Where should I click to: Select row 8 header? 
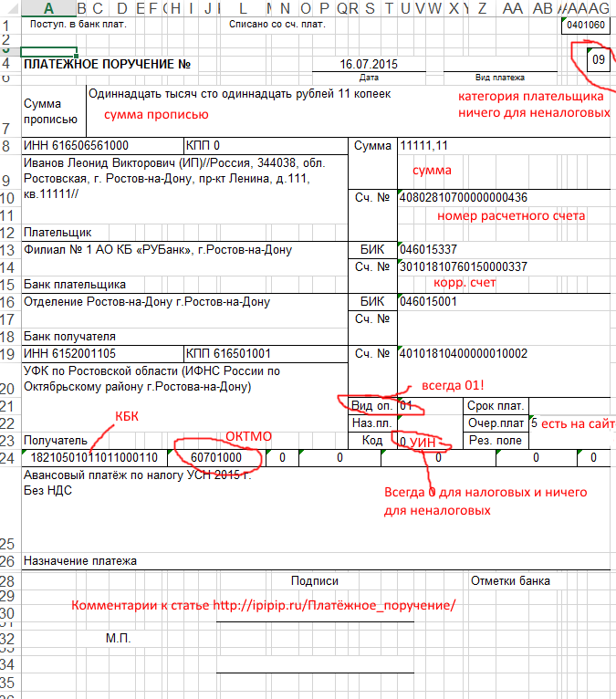click(x=6, y=146)
